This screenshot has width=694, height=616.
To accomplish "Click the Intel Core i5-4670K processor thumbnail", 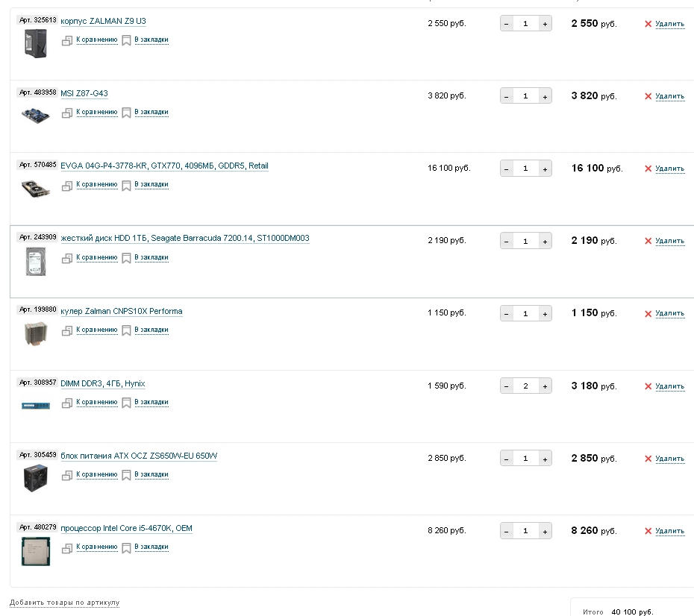I will click(34, 550).
